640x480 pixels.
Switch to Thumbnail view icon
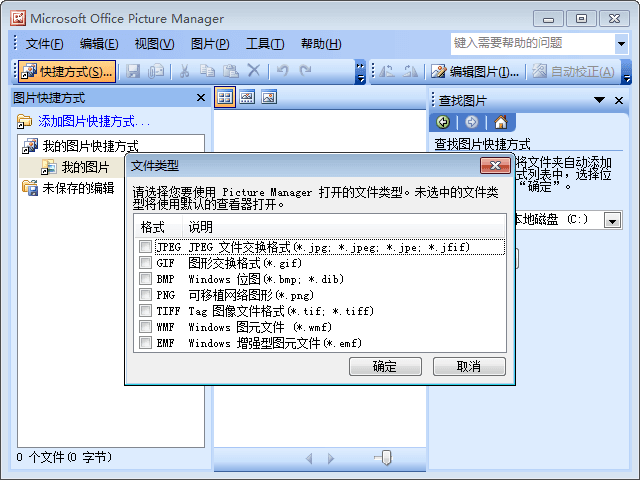click(225, 97)
